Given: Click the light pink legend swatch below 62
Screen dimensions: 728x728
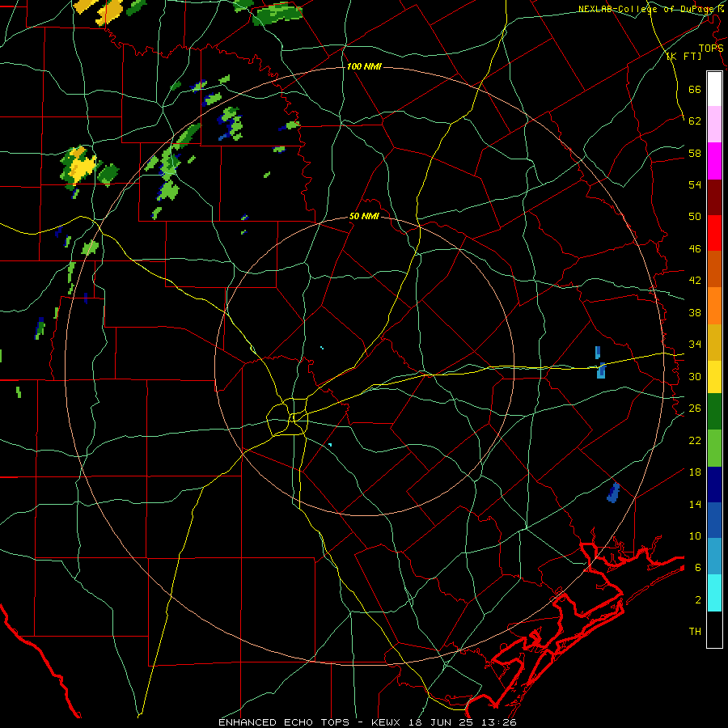Looking at the screenshot, I should [x=714, y=125].
